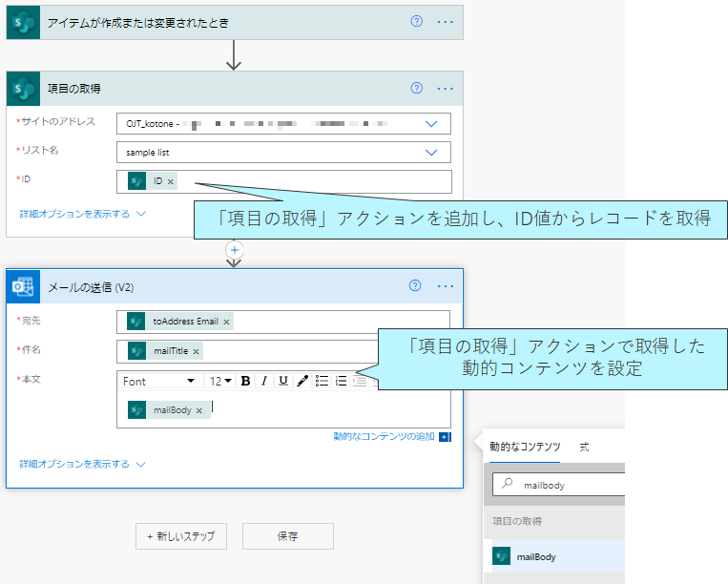Image resolution: width=728 pixels, height=584 pixels.
Task: Insert a step with the plus button
Action: coord(234,250)
